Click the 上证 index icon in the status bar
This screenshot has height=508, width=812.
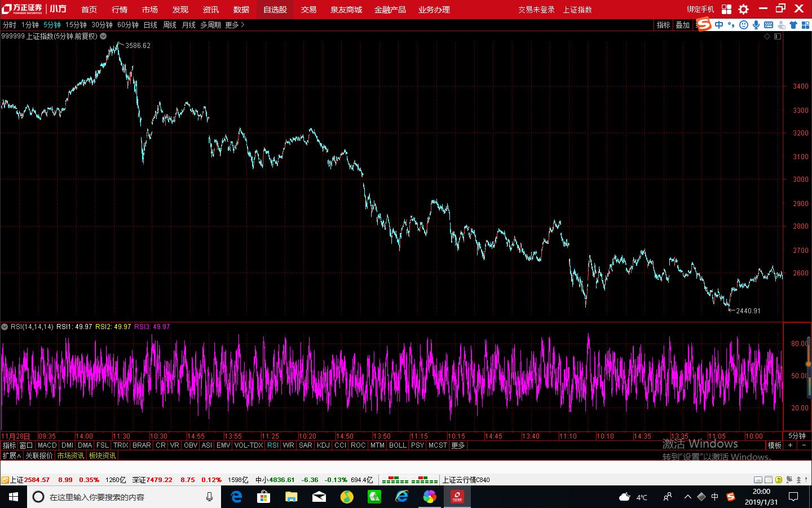tap(5, 480)
